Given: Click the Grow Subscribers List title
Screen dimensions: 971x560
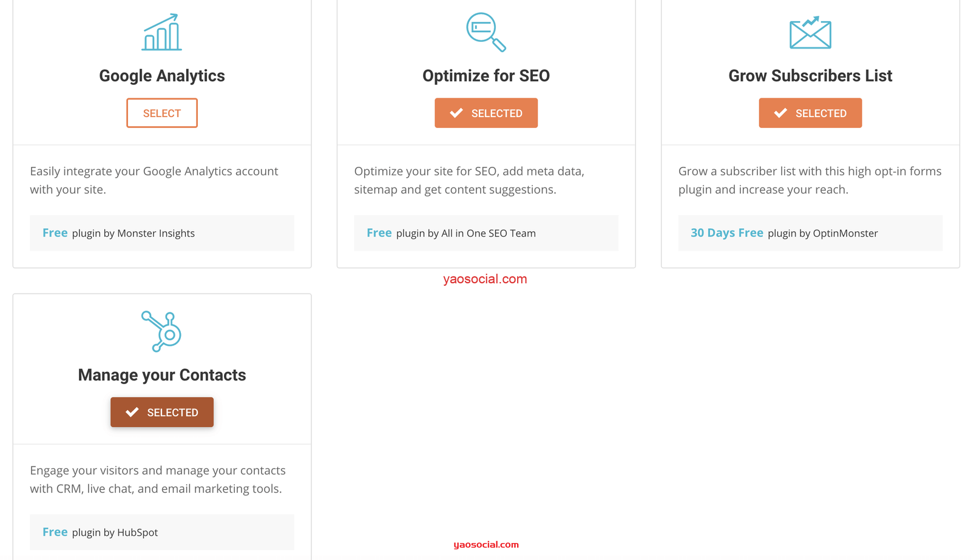Looking at the screenshot, I should click(x=810, y=76).
